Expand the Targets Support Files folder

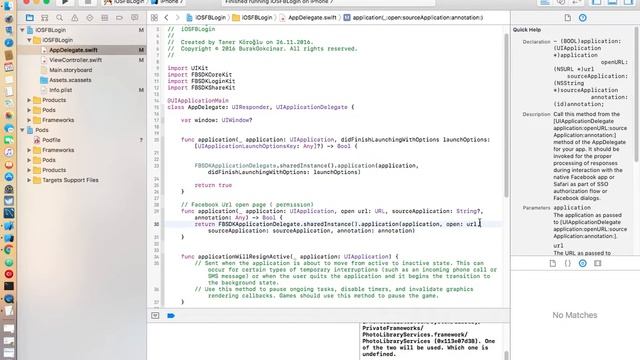[29, 180]
